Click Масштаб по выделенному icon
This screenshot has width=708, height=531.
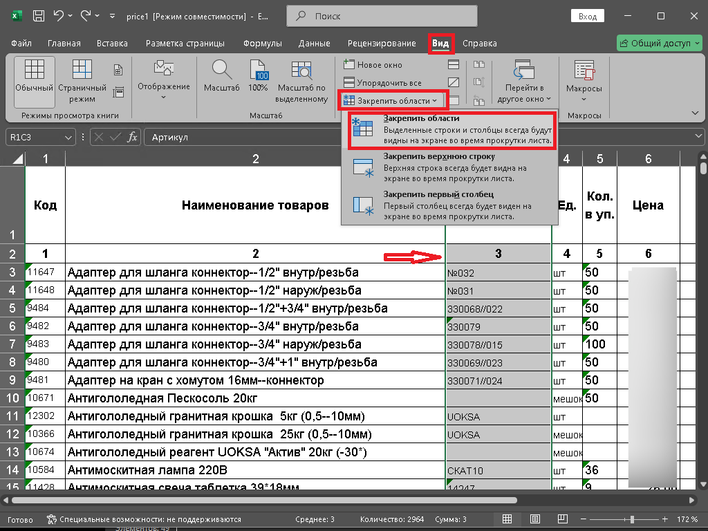[x=301, y=82]
